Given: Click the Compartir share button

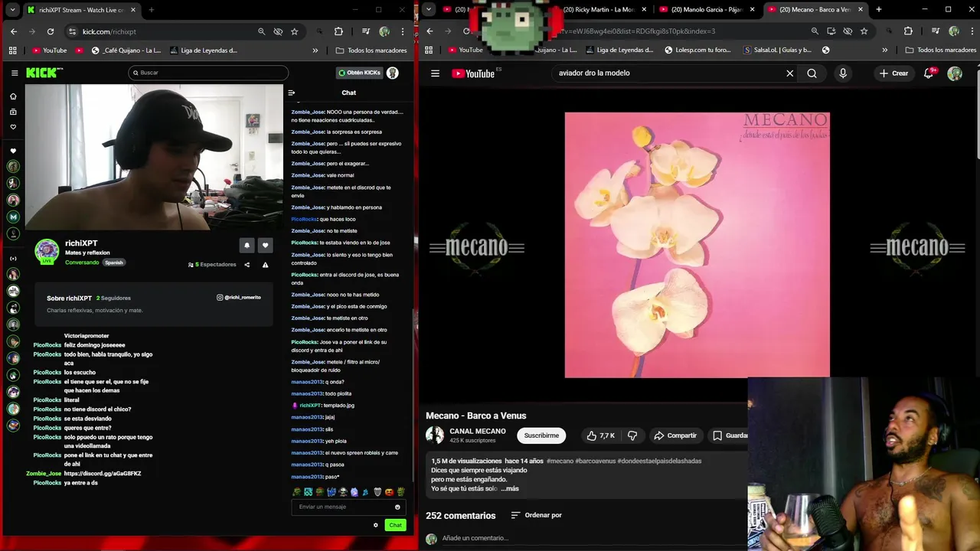Looking at the screenshot, I should click(x=675, y=435).
